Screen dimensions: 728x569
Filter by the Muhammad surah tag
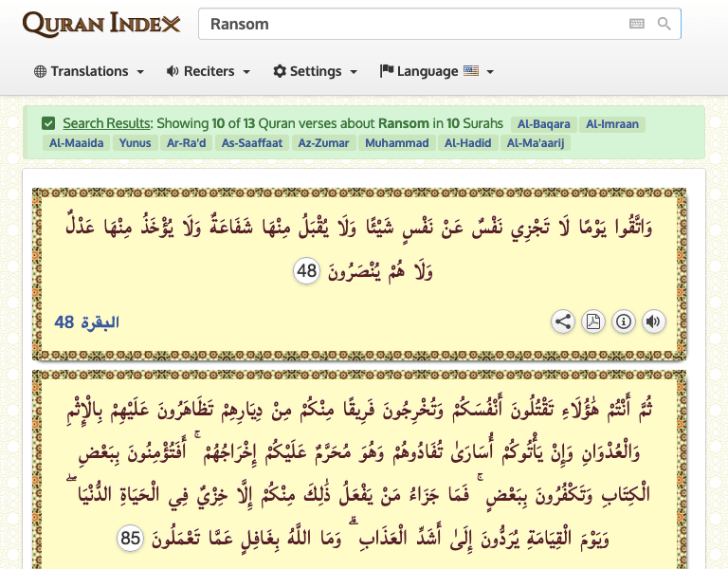point(396,143)
